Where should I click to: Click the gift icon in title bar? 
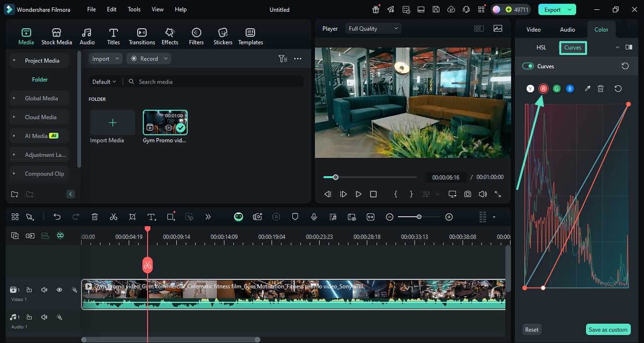(376, 9)
